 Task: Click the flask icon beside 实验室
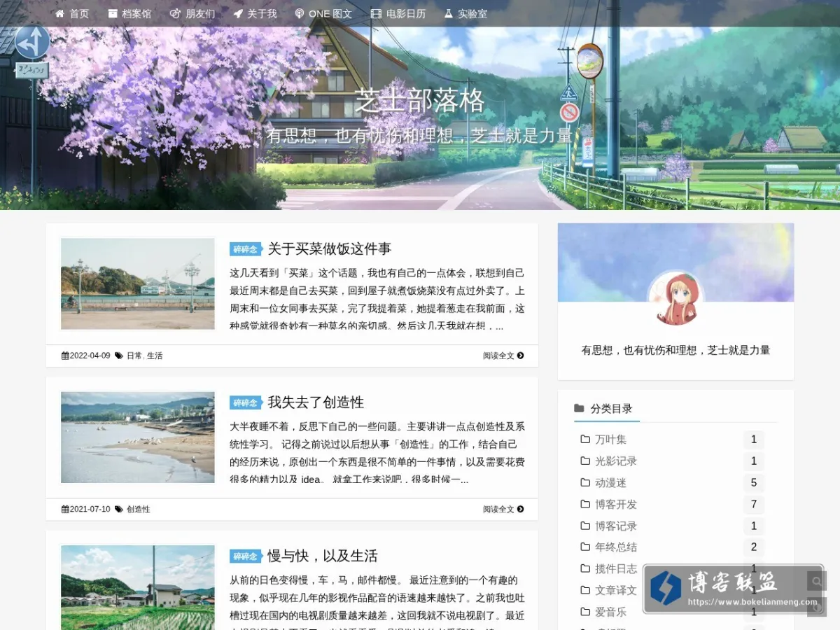(449, 13)
